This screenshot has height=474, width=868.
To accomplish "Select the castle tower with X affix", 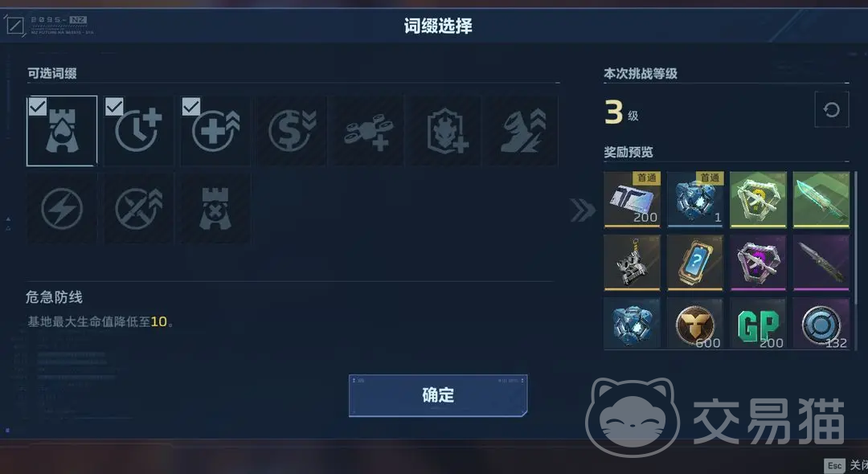I will point(215,209).
